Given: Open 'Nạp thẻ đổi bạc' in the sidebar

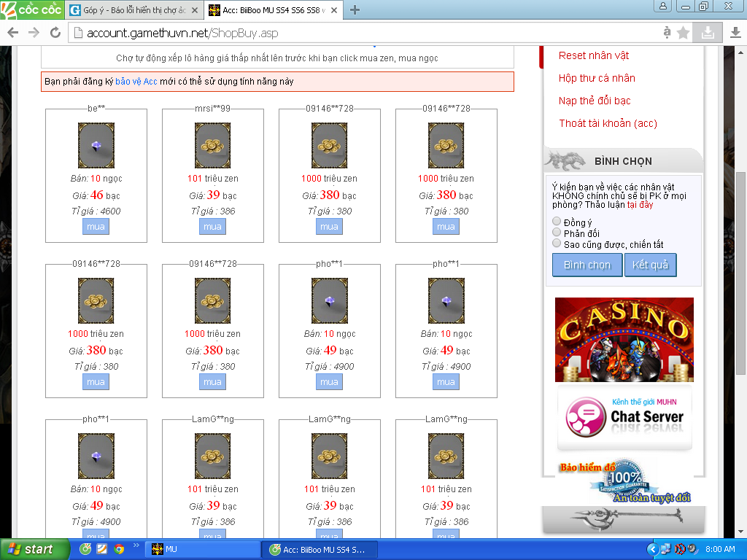Looking at the screenshot, I should click(595, 101).
